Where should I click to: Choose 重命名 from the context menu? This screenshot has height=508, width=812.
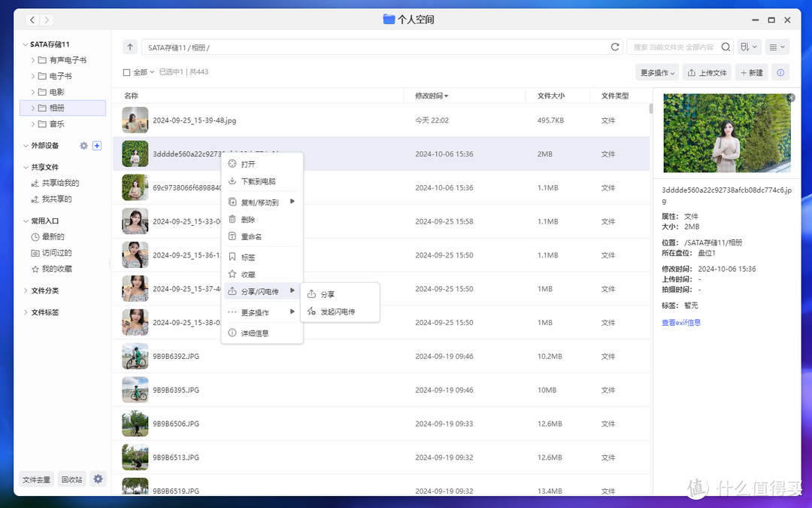pyautogui.click(x=251, y=236)
